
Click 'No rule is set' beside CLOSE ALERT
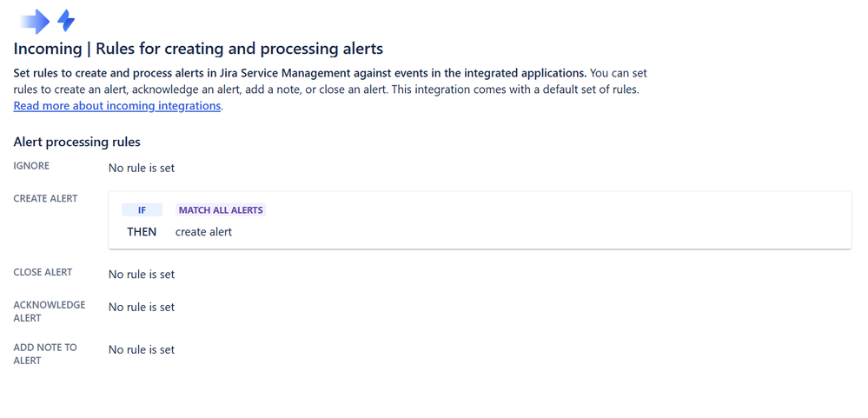click(141, 274)
